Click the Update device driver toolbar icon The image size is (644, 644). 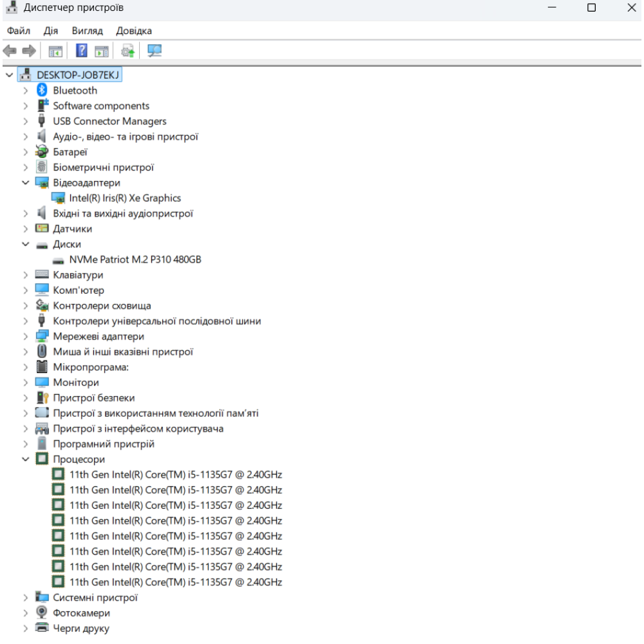[128, 51]
